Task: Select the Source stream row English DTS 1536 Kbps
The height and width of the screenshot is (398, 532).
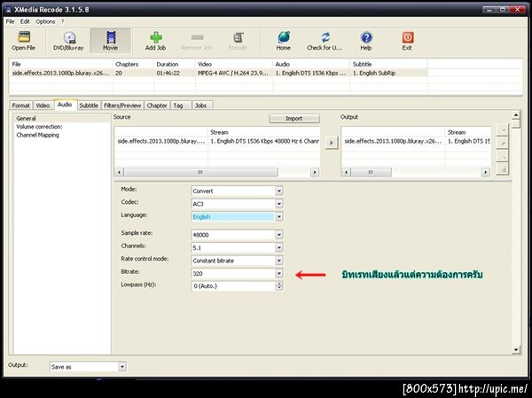Action: click(217, 141)
